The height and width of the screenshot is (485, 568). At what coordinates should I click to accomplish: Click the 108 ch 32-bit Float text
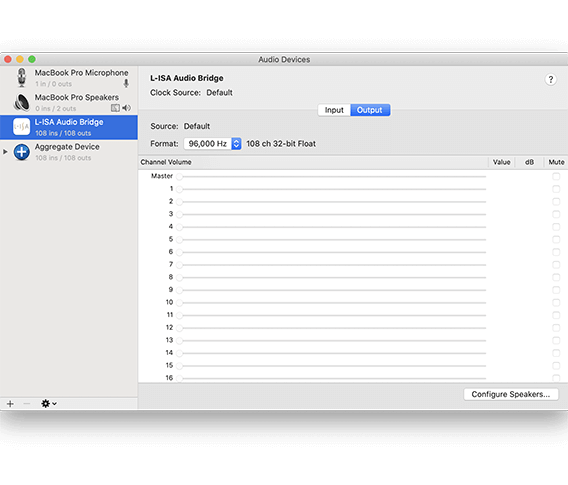tap(281, 144)
